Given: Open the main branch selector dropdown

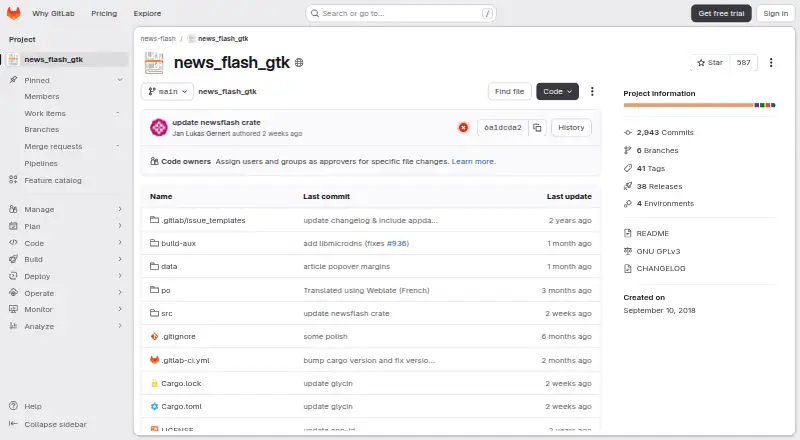Looking at the screenshot, I should 167,91.
